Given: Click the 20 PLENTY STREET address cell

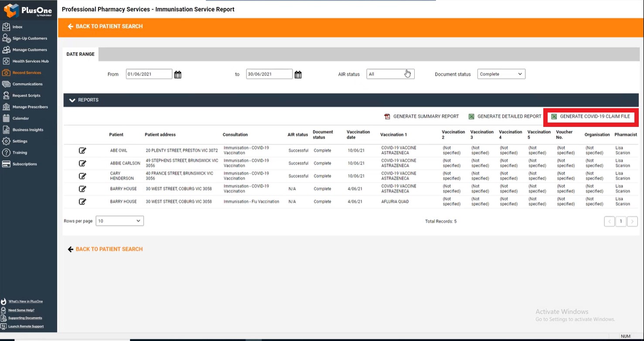Looking at the screenshot, I should pyautogui.click(x=182, y=150).
